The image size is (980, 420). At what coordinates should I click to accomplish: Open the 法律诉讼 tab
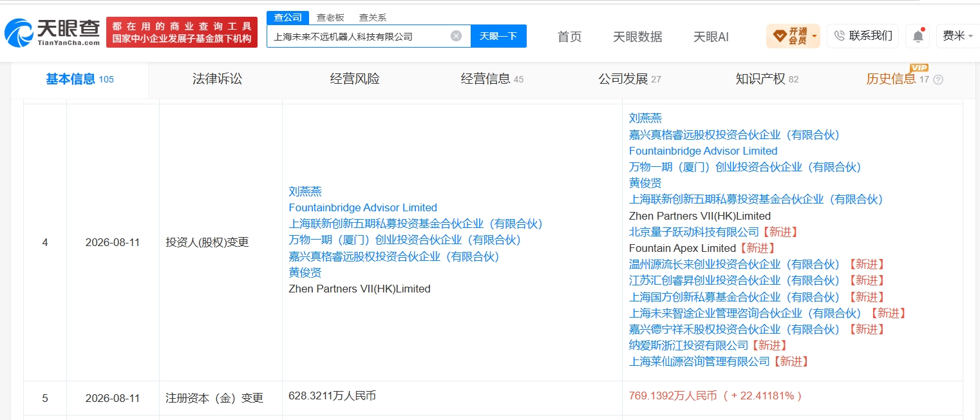(217, 79)
